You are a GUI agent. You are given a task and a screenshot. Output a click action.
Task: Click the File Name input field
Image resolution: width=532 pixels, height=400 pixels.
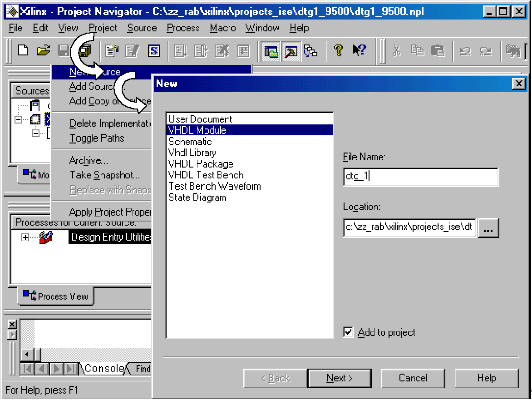click(x=421, y=177)
